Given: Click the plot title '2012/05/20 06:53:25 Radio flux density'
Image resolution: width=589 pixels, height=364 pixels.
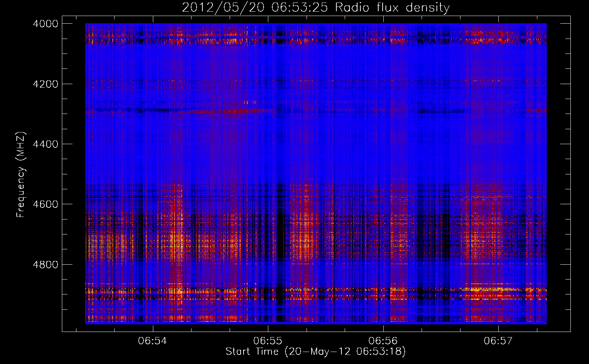Looking at the screenshot, I should pyautogui.click(x=316, y=7).
